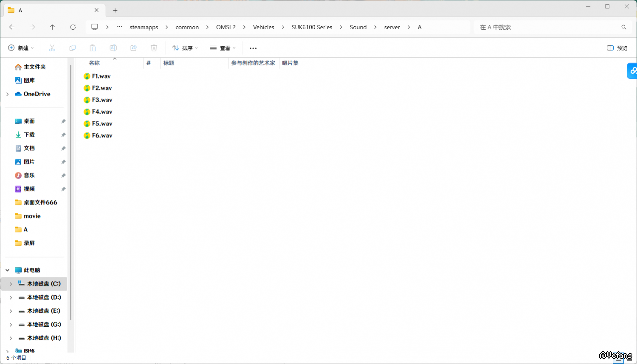Expand the 本地磁盘 (D:) tree node
Screen dimensions: 637x364
pos(11,297)
